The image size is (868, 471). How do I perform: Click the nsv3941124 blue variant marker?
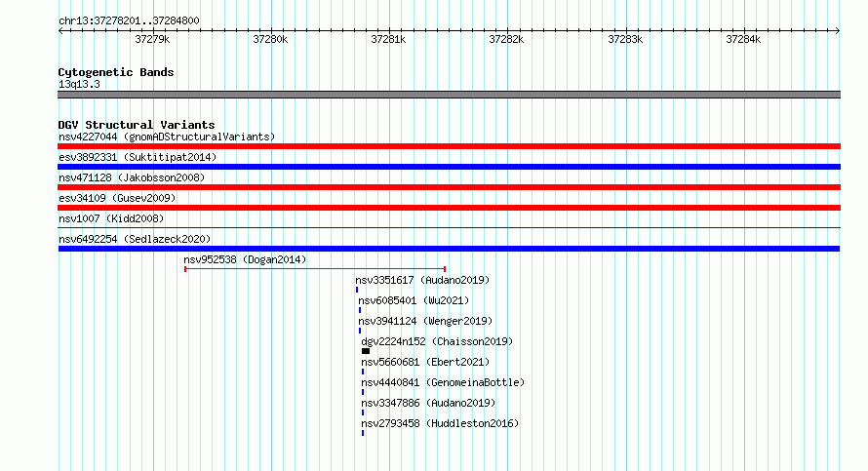pos(360,331)
